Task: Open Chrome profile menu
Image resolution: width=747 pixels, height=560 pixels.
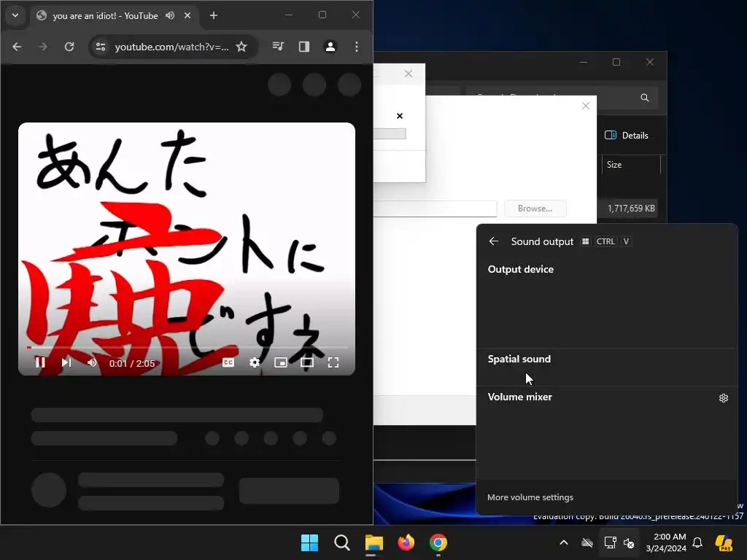Action: 330,47
